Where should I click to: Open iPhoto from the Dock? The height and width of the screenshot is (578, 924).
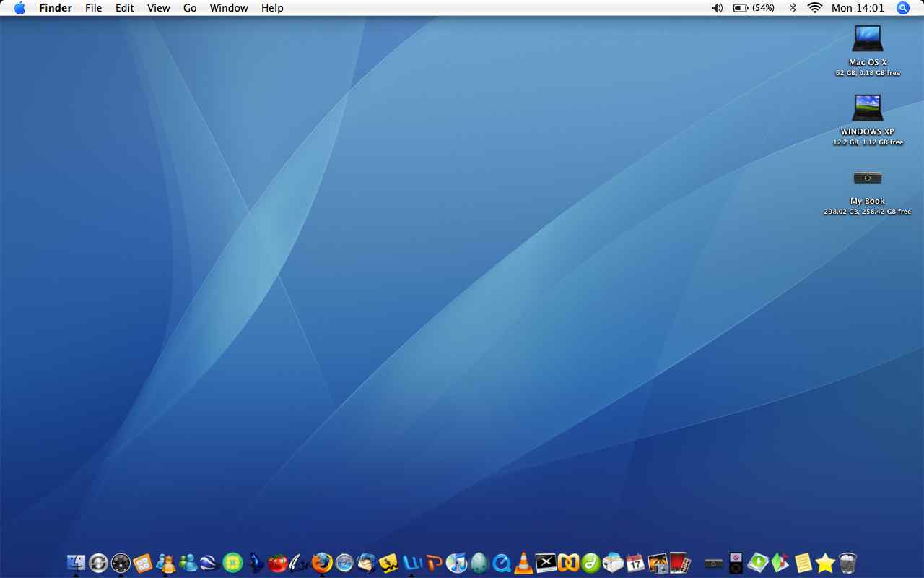coord(658,563)
